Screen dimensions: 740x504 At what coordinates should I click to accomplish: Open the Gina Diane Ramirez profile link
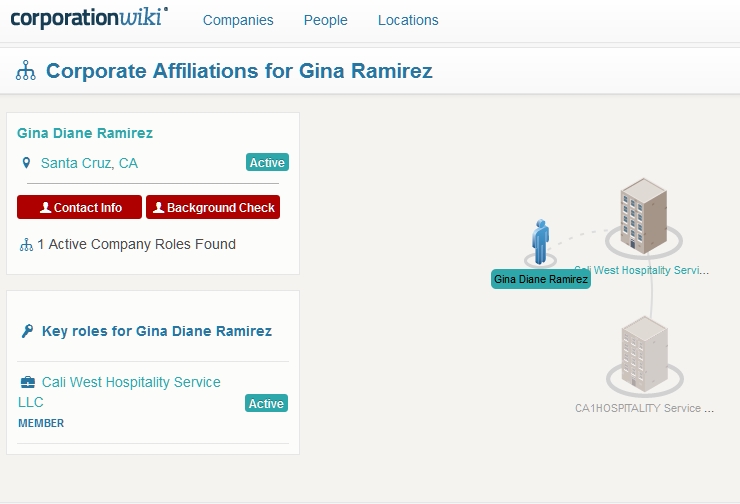pos(85,133)
